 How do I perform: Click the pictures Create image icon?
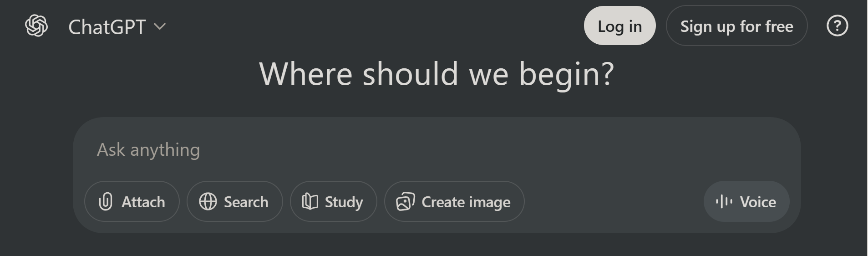[405, 201]
